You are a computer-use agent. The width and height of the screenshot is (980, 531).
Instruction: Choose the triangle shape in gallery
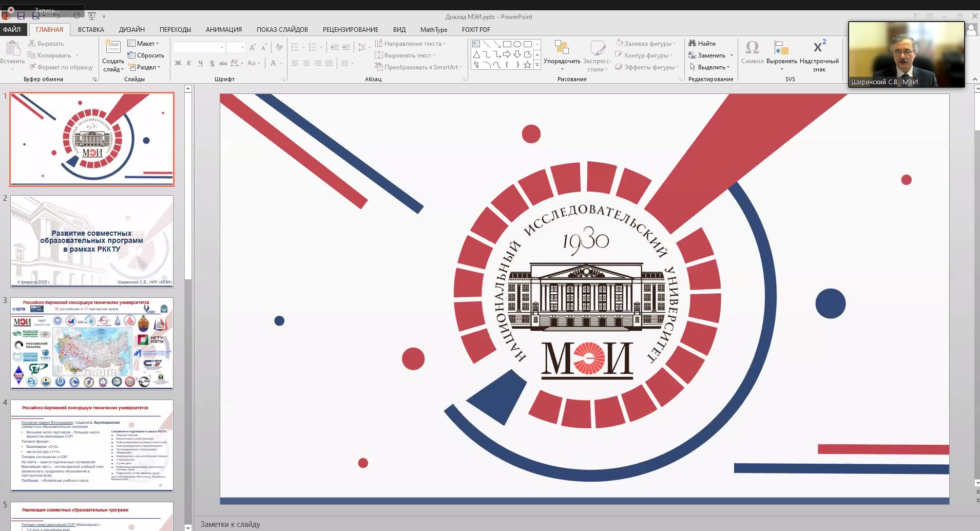point(476,54)
